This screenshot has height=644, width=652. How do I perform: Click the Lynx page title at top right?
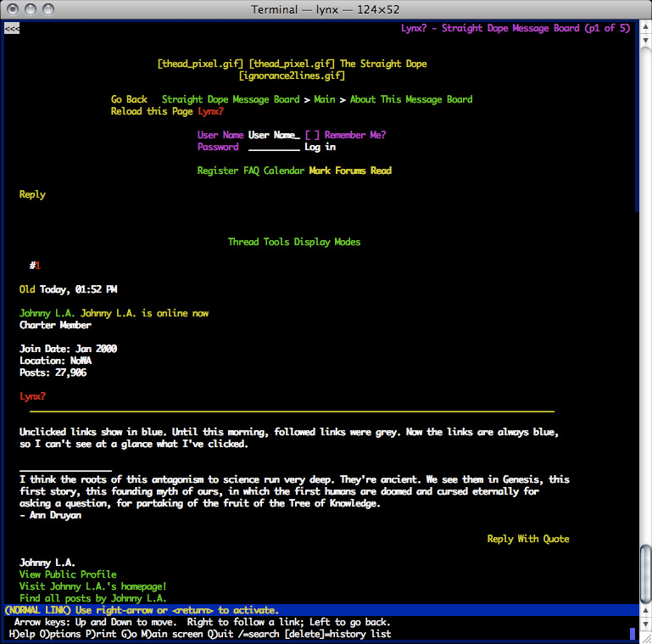click(x=515, y=28)
